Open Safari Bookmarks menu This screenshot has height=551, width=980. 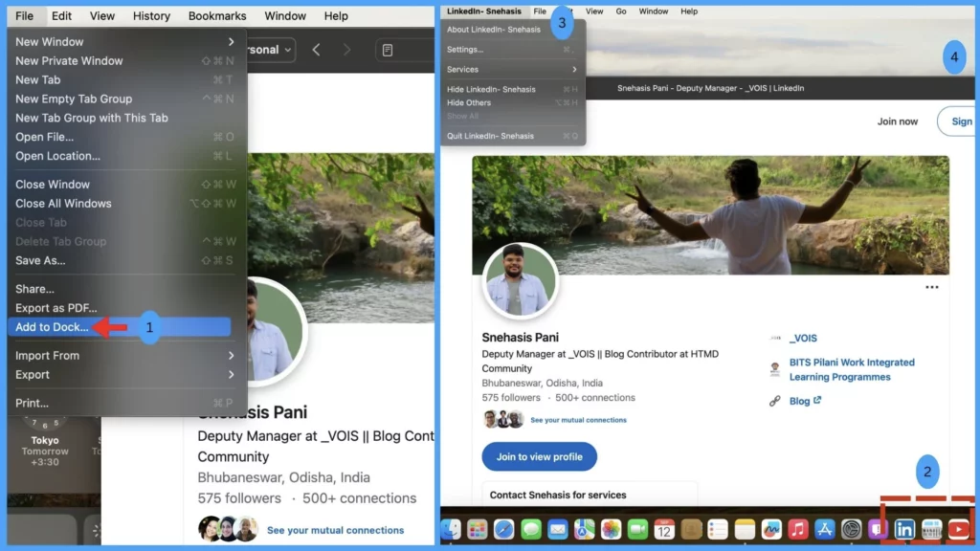click(x=217, y=15)
